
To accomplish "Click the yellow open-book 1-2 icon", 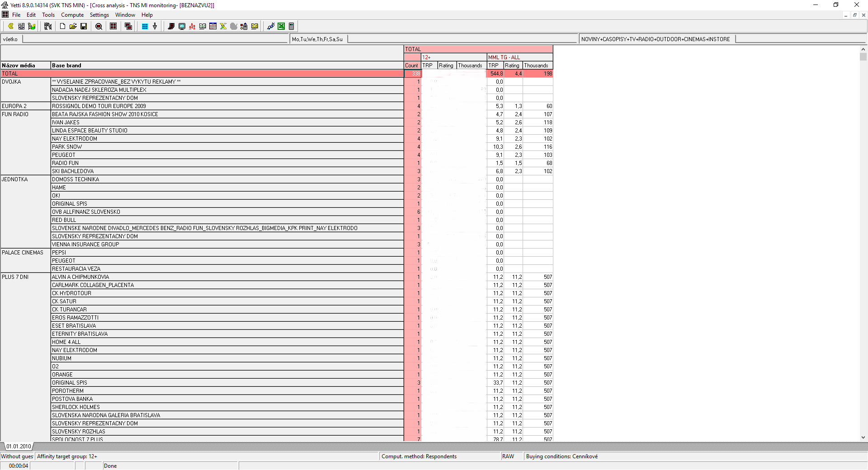I will coord(255,26).
